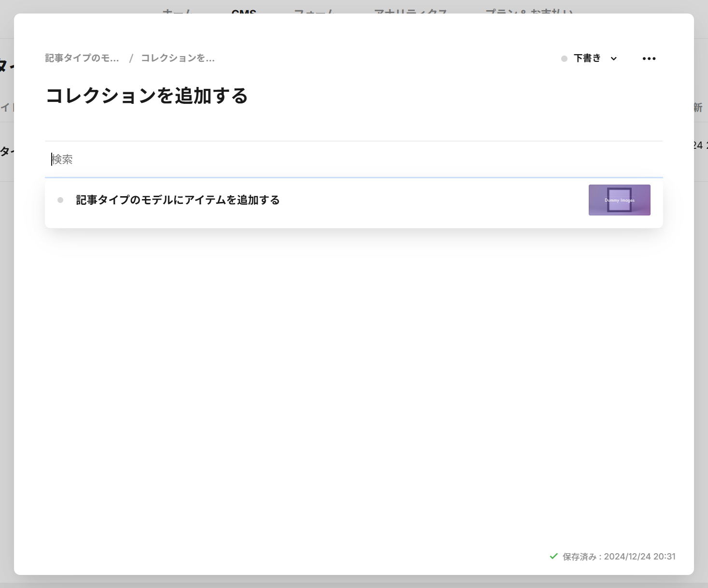Screen dimensions: 708x588
Task: Click the chevron beside 下書き
Action: click(614, 58)
